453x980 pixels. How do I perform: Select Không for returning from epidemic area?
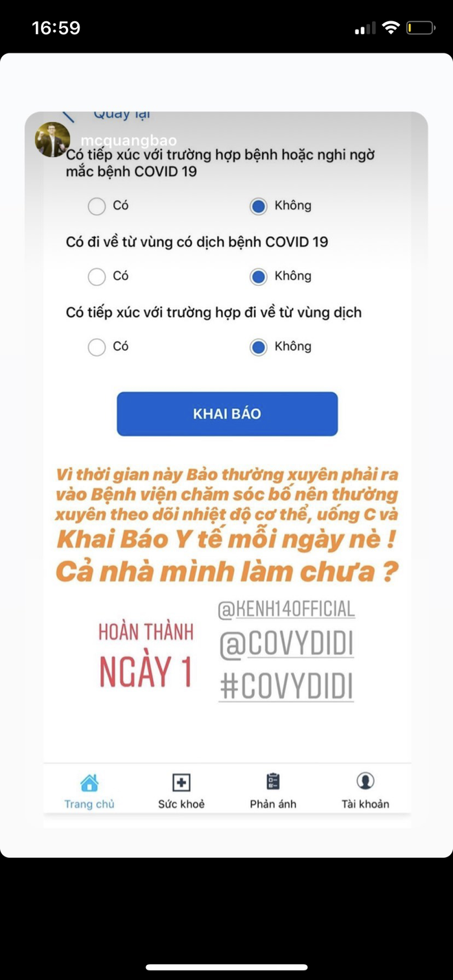[x=258, y=276]
